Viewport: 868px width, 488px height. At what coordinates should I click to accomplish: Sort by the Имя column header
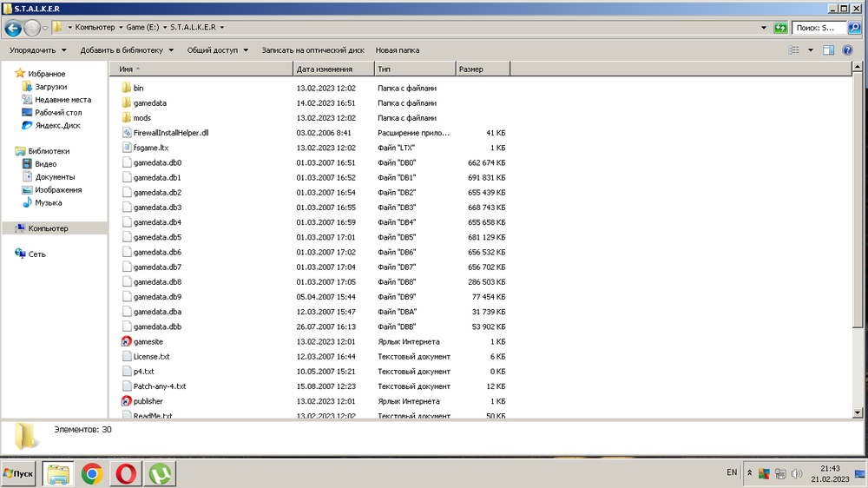(201, 69)
